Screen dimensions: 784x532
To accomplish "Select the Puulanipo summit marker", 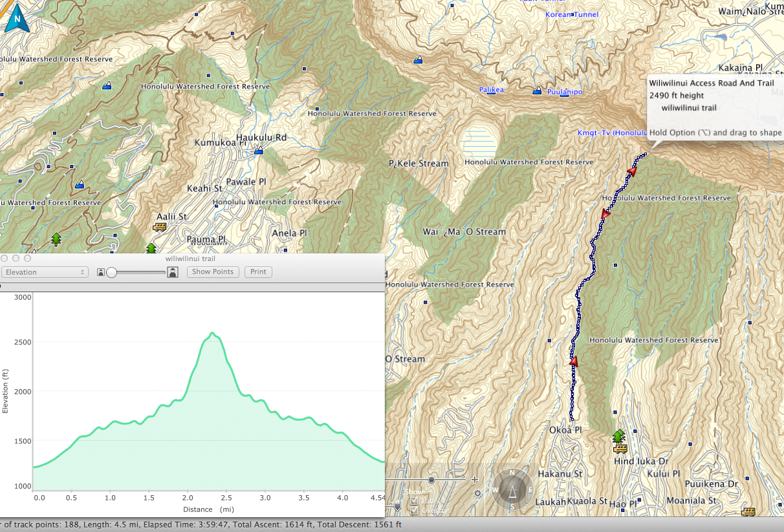I will point(537,90).
